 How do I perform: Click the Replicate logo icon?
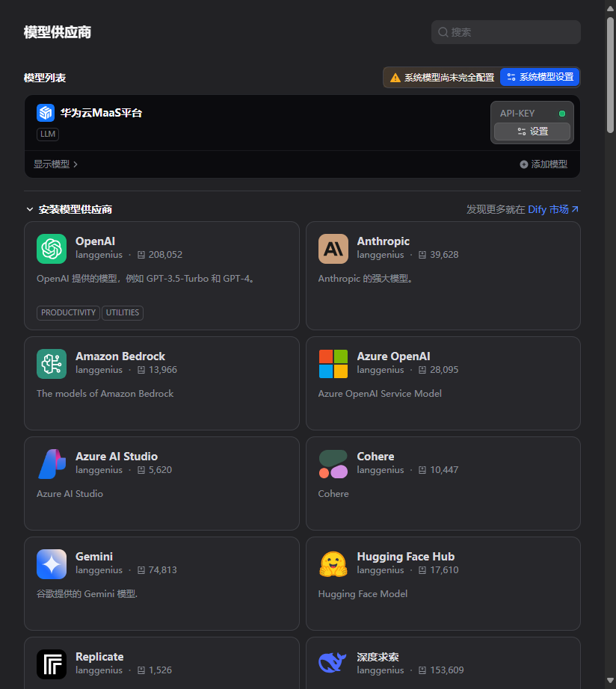(x=52, y=664)
